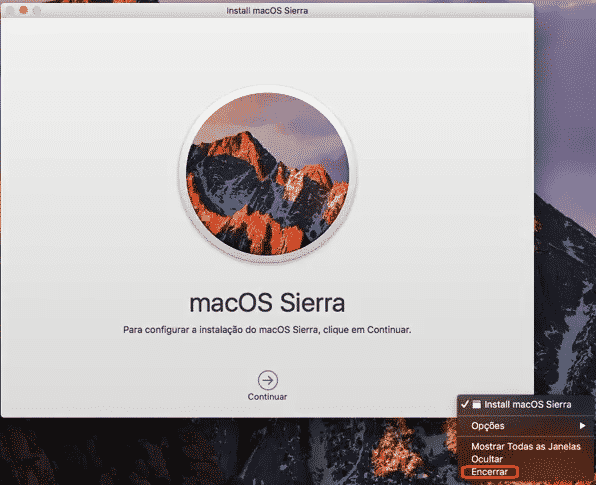Choose Encerrar in the Dock menu

(x=489, y=472)
